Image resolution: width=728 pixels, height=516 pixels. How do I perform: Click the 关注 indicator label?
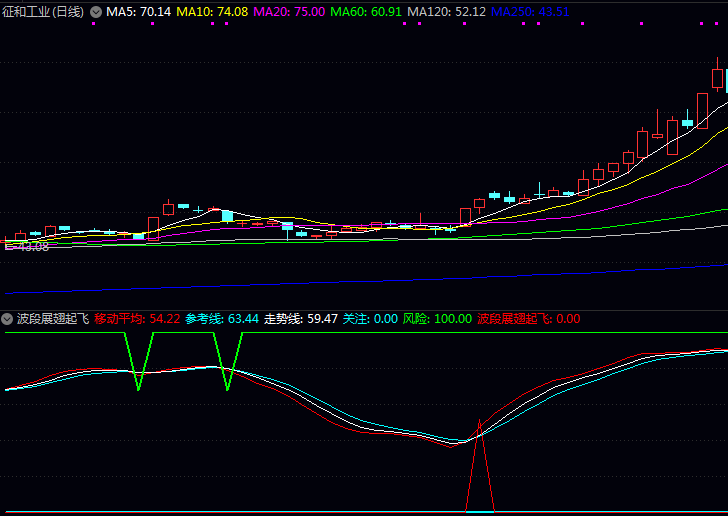click(x=370, y=319)
